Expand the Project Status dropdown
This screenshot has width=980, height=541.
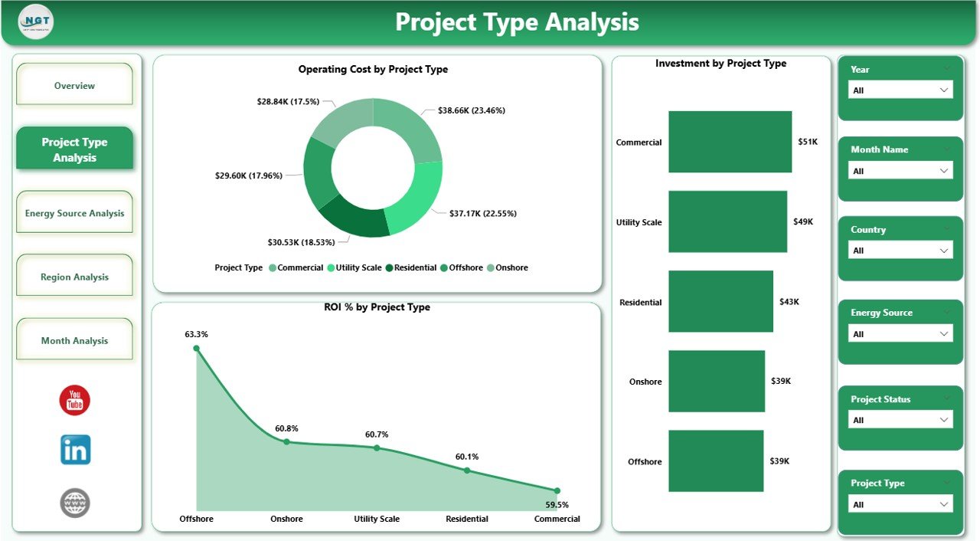click(946, 419)
